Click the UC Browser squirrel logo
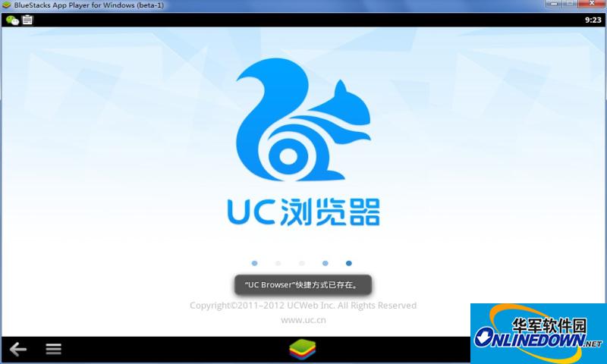Screen dimensions: 607x364 [x=303, y=119]
